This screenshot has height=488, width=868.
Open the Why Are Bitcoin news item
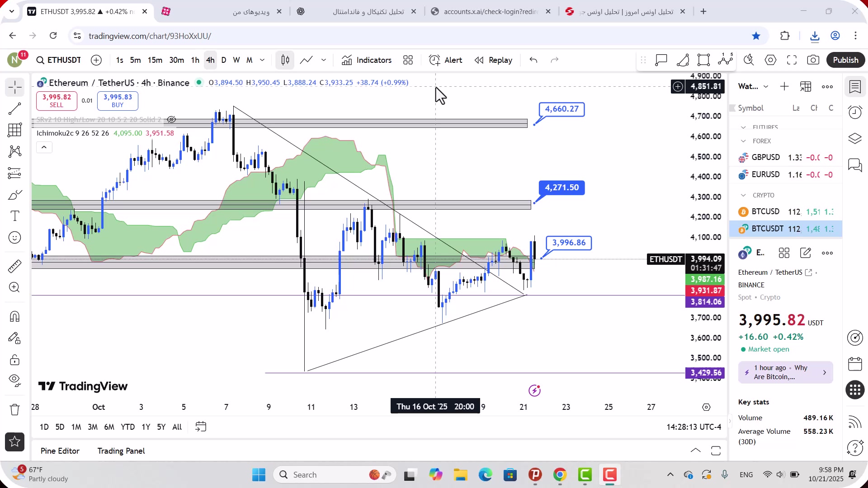click(785, 372)
